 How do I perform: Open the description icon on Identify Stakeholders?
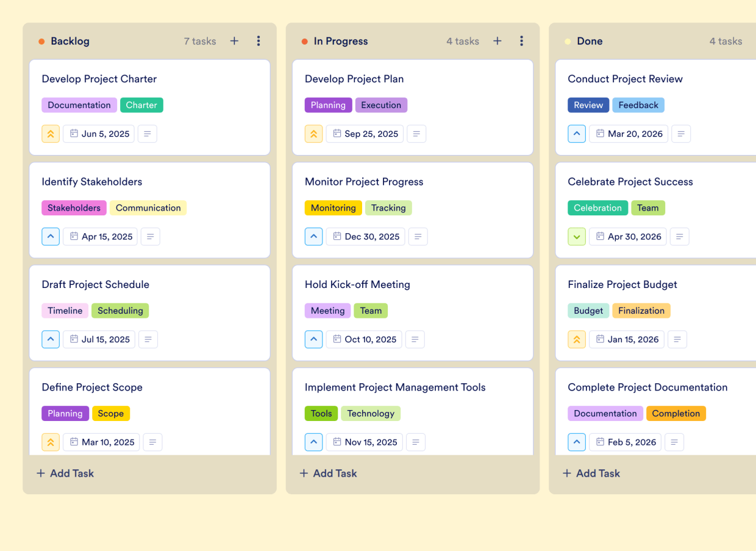[150, 236]
